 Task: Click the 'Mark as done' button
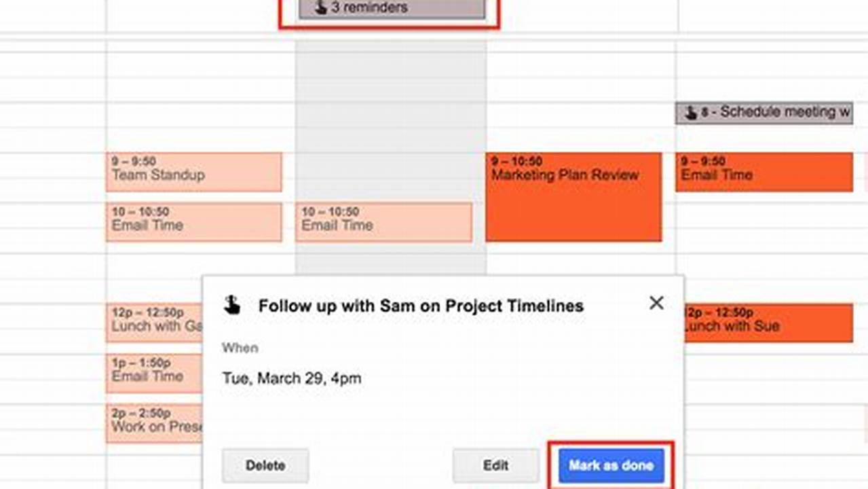click(x=609, y=465)
